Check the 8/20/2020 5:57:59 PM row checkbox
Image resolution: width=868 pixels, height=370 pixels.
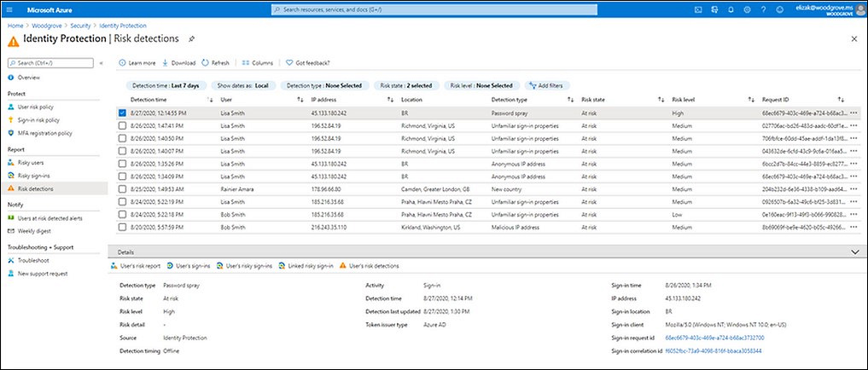click(122, 228)
